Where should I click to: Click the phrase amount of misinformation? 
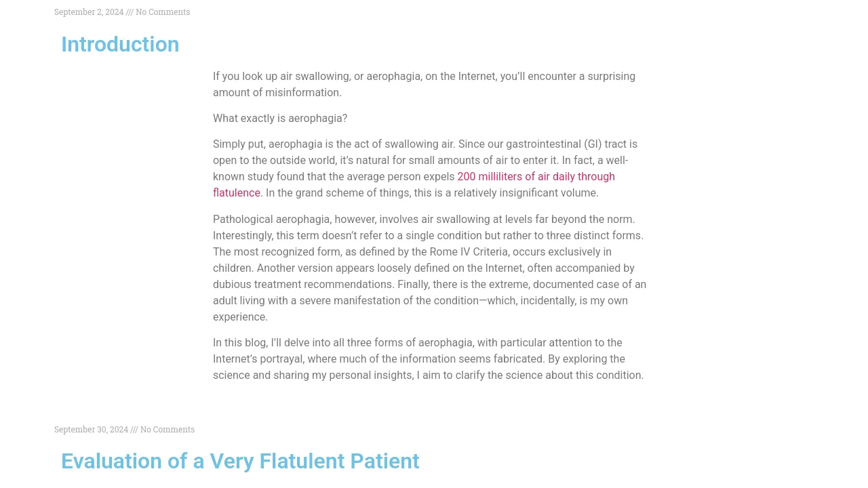(x=277, y=93)
